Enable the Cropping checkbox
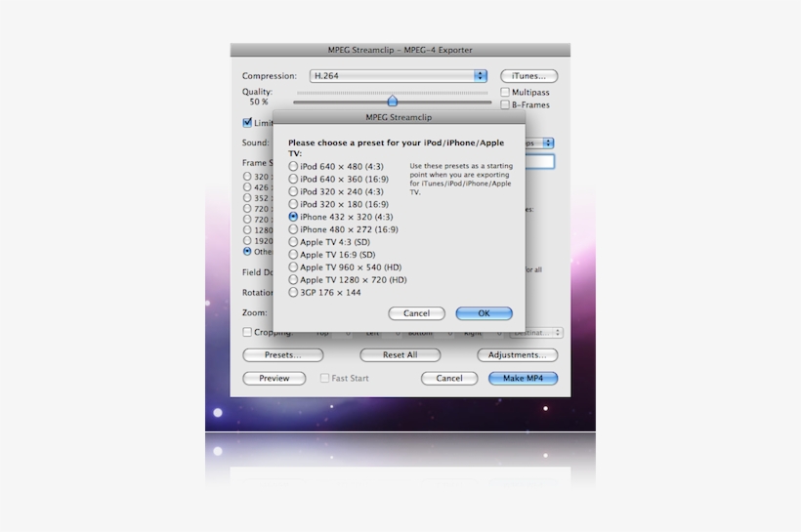The image size is (801, 532). (x=247, y=332)
